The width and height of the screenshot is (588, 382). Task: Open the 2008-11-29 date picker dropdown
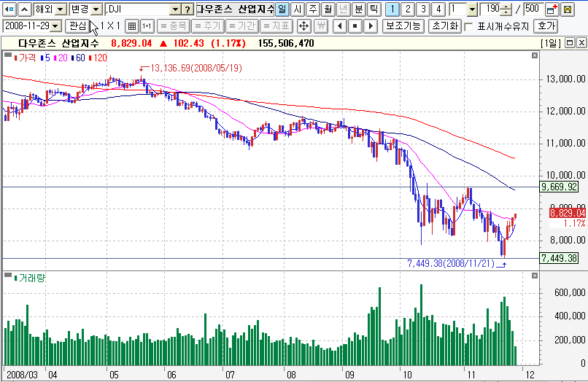(56, 26)
